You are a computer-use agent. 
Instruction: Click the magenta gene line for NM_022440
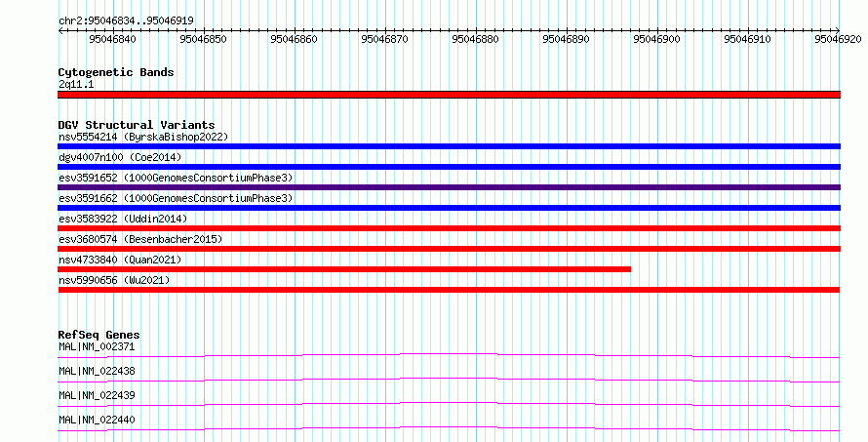coord(449,428)
